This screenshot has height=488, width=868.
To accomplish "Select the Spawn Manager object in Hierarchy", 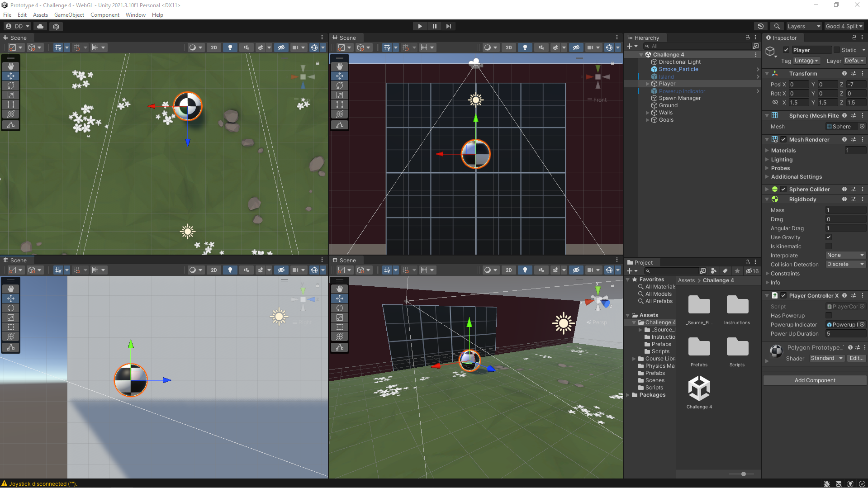I will pyautogui.click(x=679, y=98).
